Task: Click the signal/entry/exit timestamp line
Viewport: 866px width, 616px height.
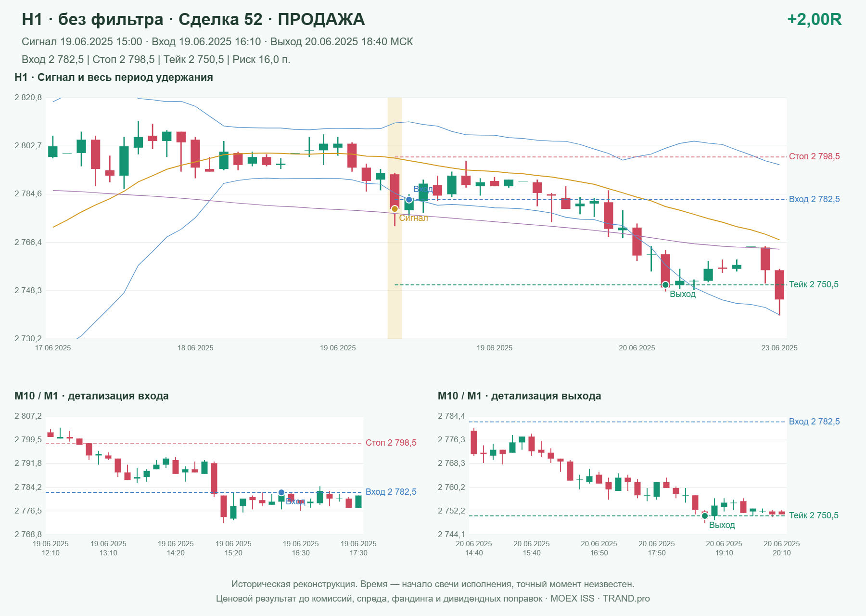Action: point(217,42)
